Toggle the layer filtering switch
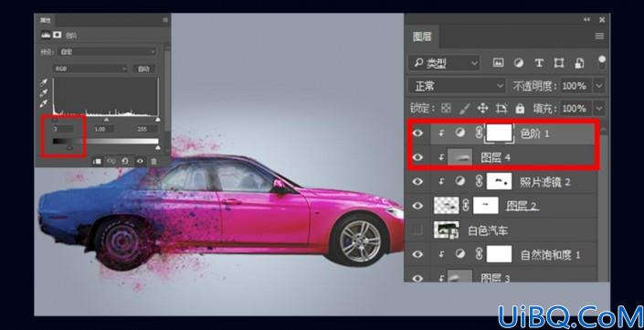 602,62
